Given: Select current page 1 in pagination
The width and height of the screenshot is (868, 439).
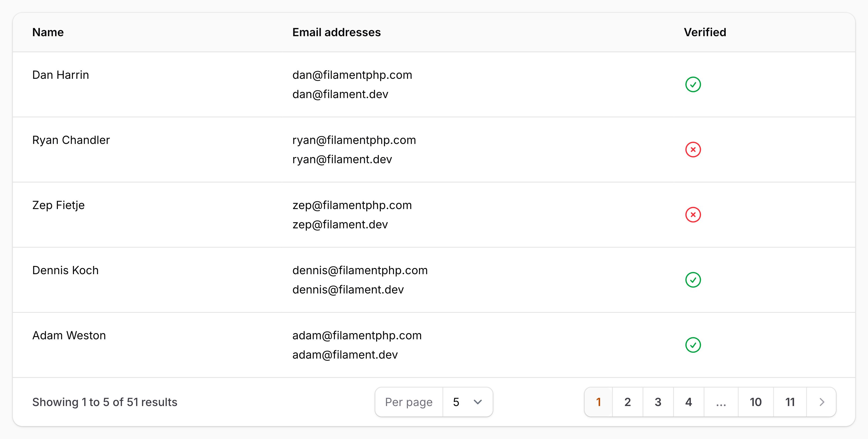Looking at the screenshot, I should [598, 402].
